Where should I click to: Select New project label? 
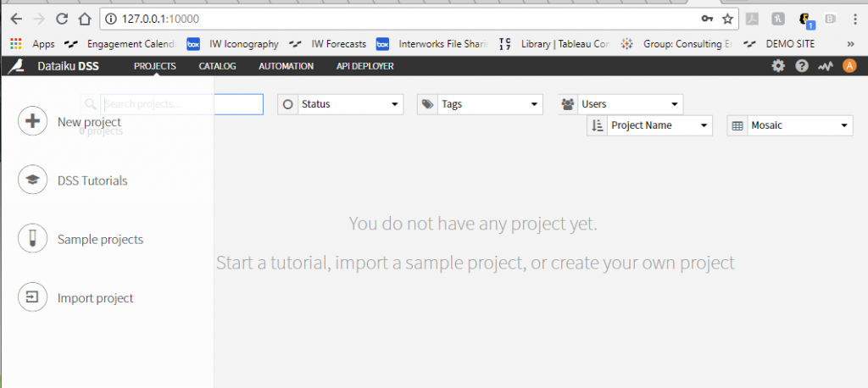pyautogui.click(x=89, y=122)
